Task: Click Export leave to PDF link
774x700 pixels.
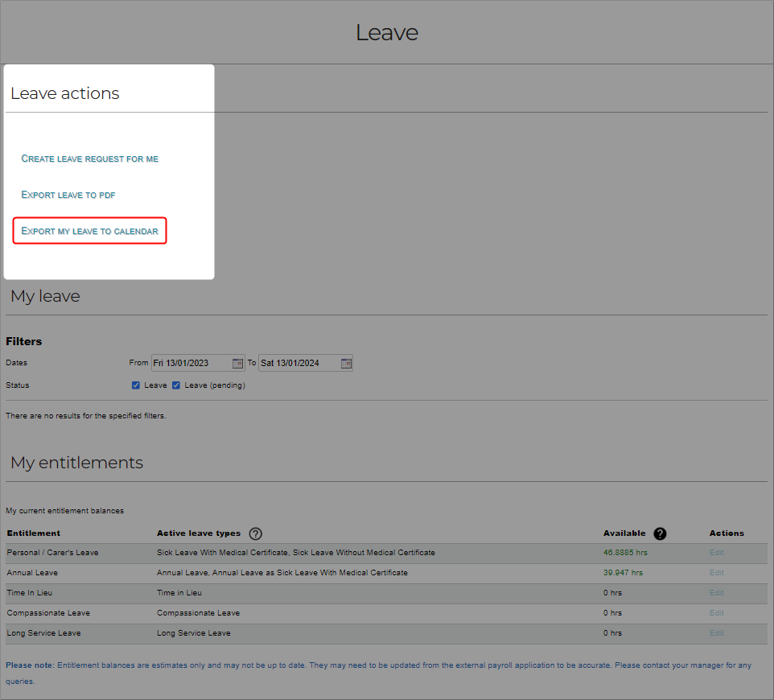Action: tap(68, 195)
